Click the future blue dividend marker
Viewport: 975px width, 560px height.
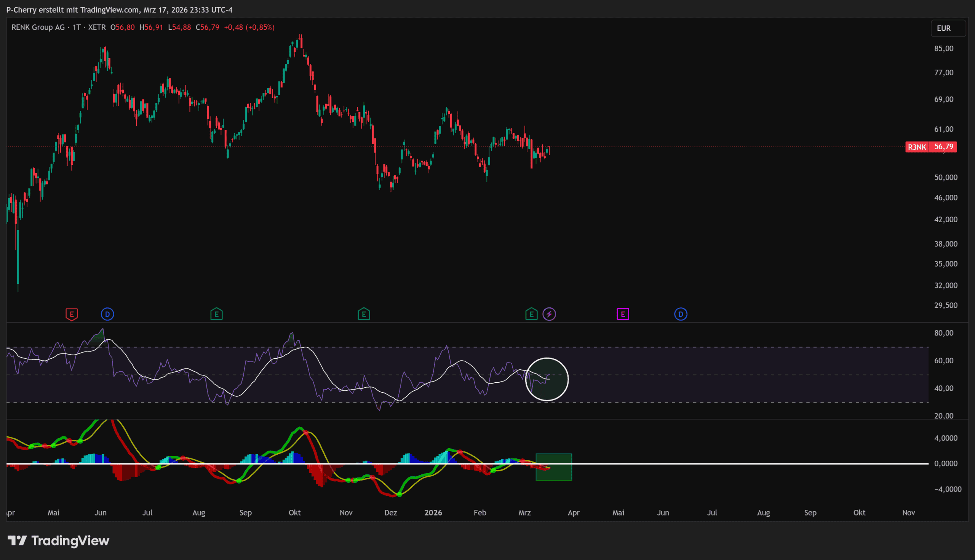681,314
